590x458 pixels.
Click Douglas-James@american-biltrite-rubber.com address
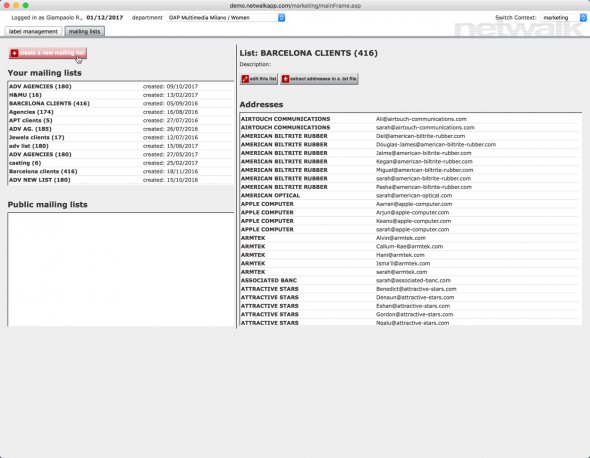pos(436,145)
